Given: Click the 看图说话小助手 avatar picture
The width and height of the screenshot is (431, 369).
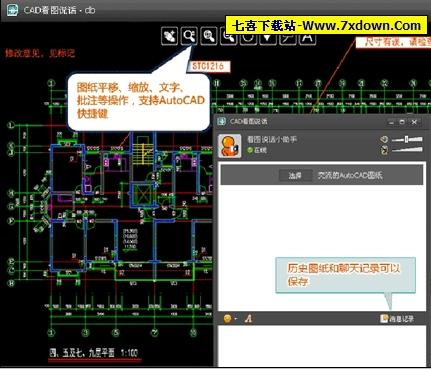Looking at the screenshot, I should point(230,146).
